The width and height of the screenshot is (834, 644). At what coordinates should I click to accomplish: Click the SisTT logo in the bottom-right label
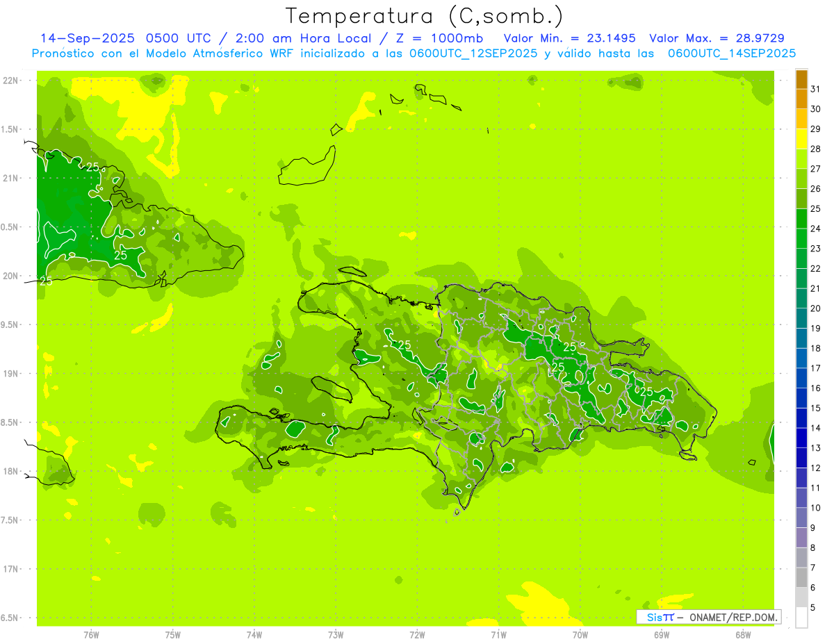click(x=660, y=617)
